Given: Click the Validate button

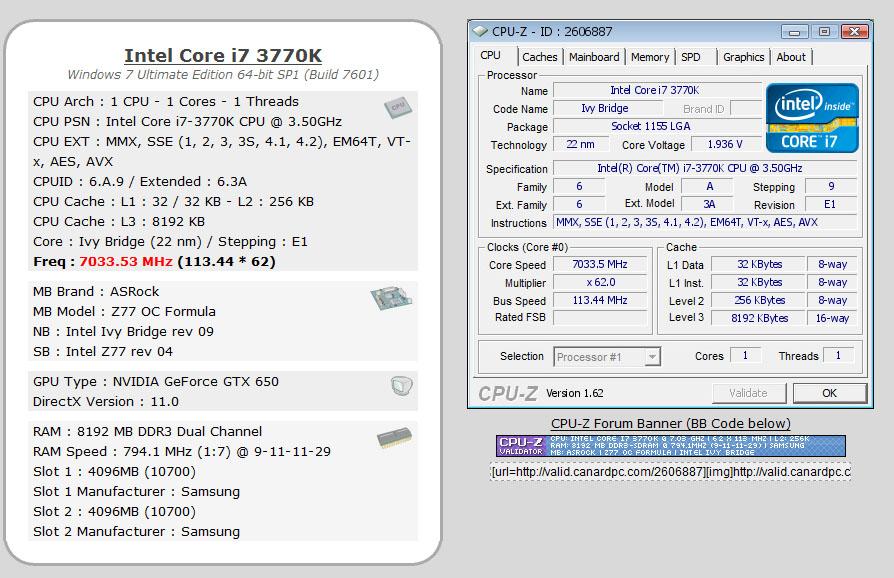Looking at the screenshot, I should 749,393.
